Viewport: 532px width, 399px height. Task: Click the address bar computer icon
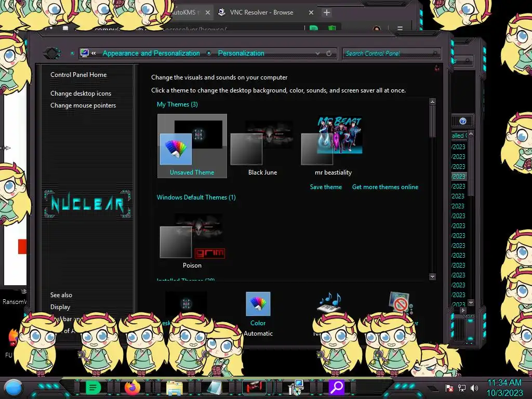[x=85, y=53]
